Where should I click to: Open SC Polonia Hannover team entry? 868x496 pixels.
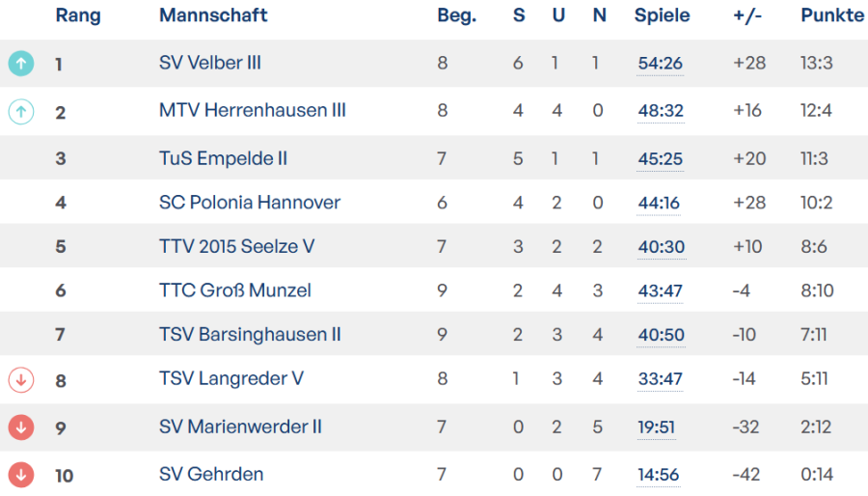point(249,203)
